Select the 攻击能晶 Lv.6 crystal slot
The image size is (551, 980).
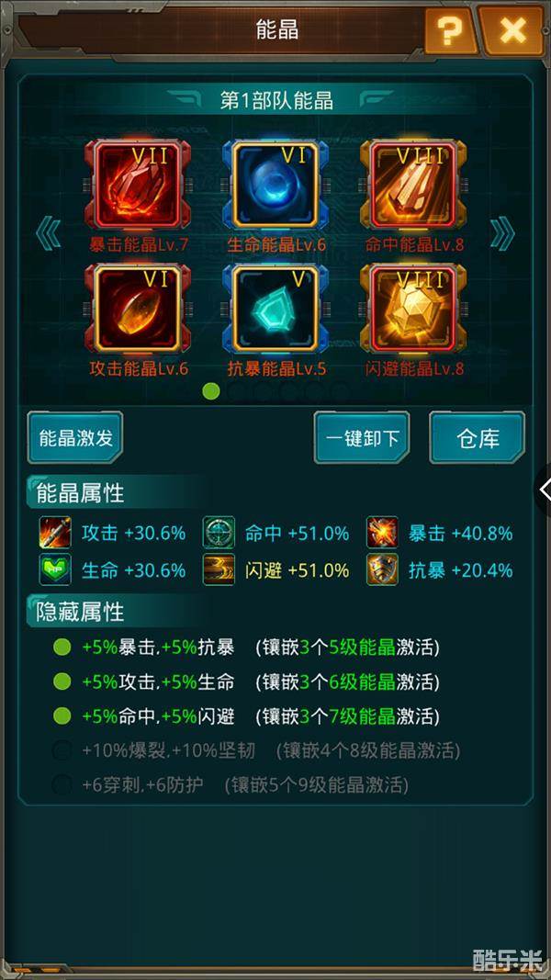(x=138, y=310)
